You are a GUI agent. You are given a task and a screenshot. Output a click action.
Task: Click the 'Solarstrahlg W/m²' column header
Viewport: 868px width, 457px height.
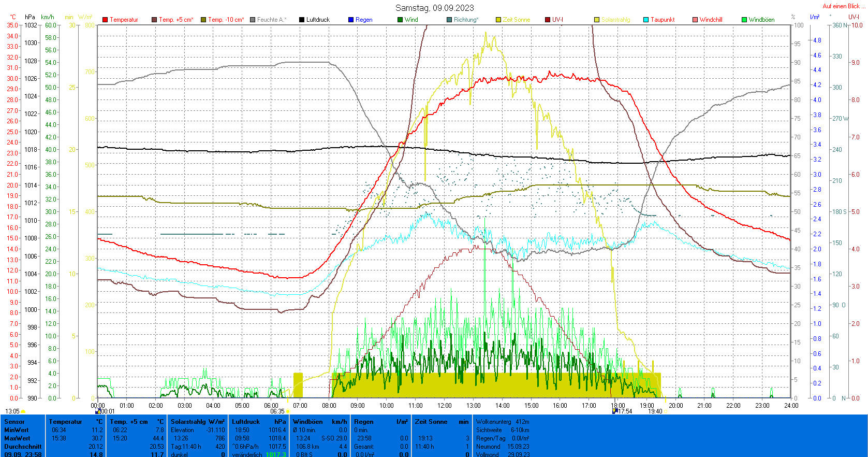tap(198, 422)
